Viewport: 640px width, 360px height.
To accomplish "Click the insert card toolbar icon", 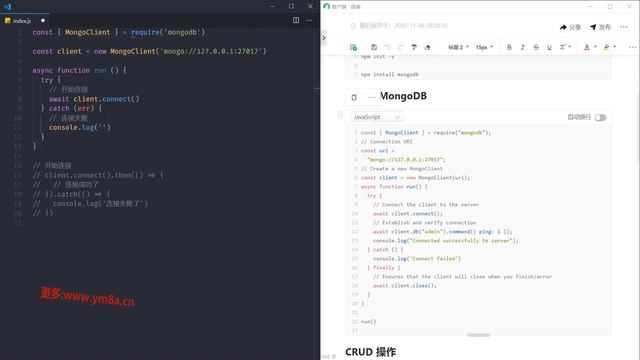I will click(x=353, y=47).
